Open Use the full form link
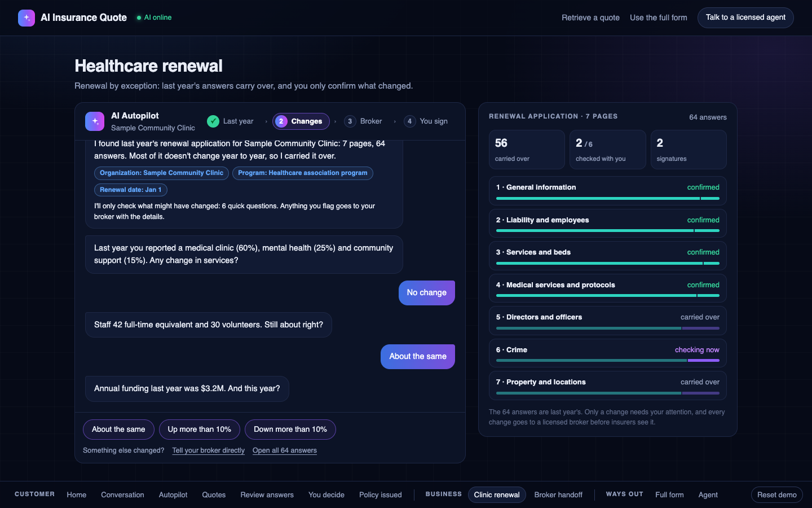 click(659, 17)
